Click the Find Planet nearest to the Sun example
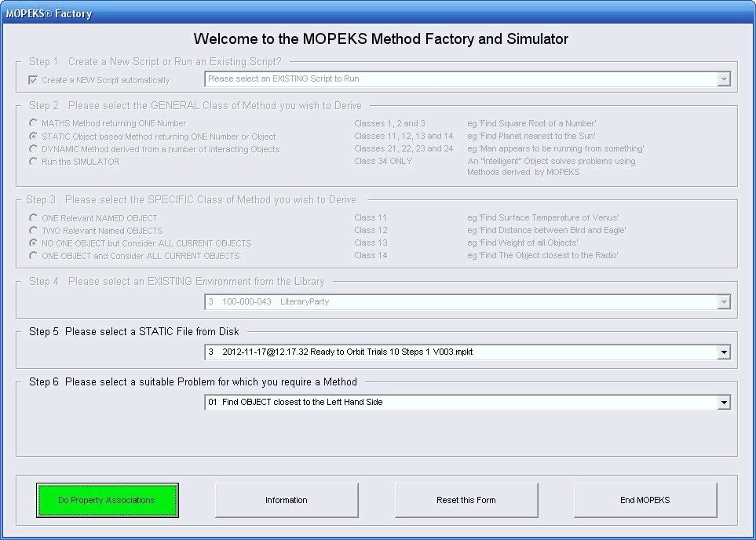Viewport: 756px width, 540px height. click(531, 136)
